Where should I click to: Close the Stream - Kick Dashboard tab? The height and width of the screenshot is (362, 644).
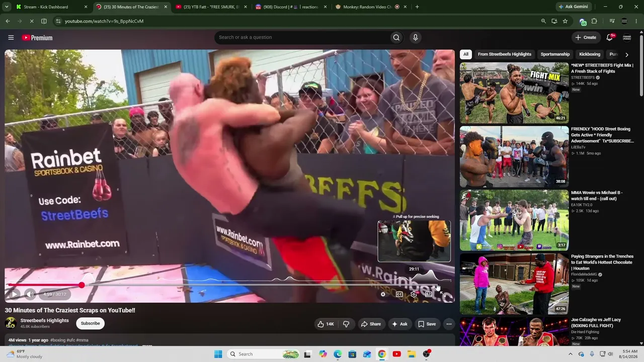click(86, 7)
